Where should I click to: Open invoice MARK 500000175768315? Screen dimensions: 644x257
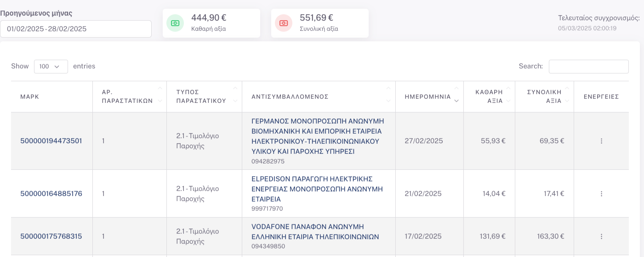[x=51, y=236]
